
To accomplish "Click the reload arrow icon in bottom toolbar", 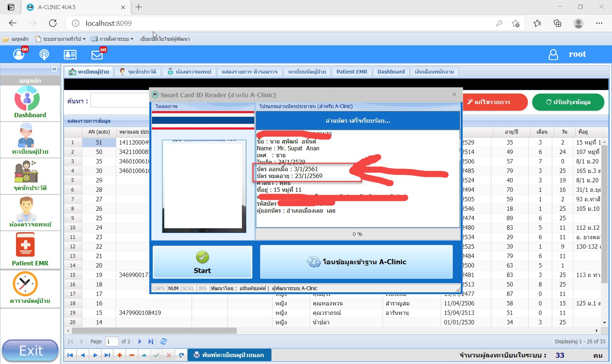I will 181,355.
